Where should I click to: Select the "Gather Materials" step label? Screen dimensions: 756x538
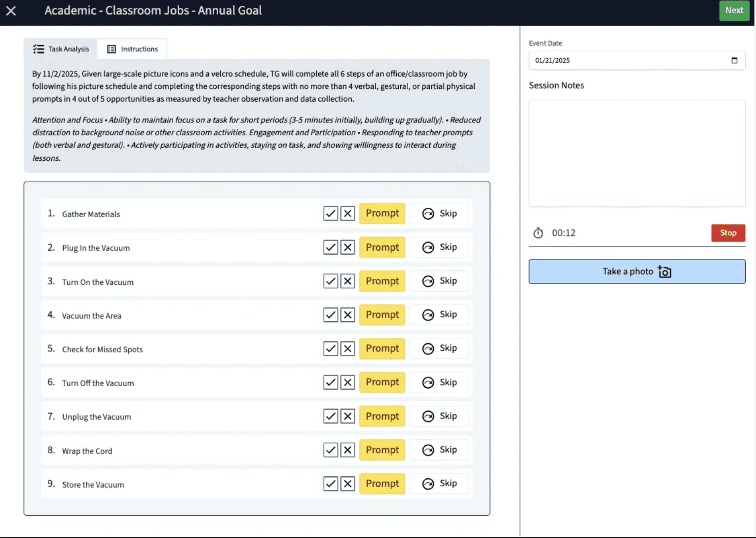(91, 214)
